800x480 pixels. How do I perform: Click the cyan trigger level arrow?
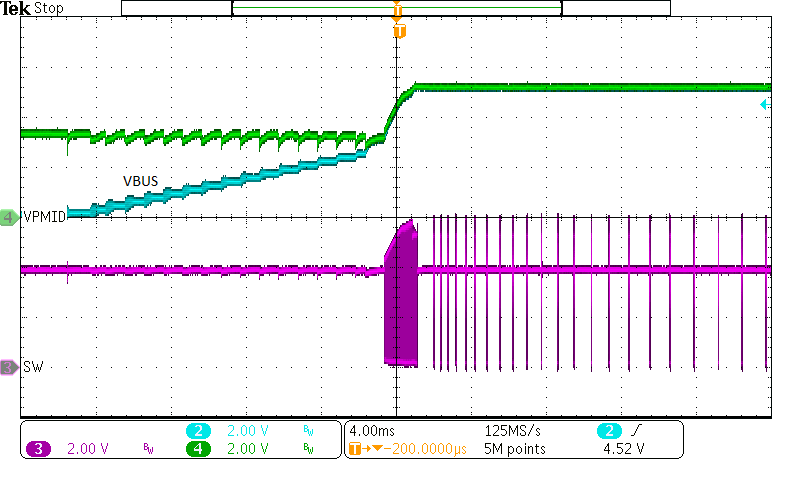point(765,104)
